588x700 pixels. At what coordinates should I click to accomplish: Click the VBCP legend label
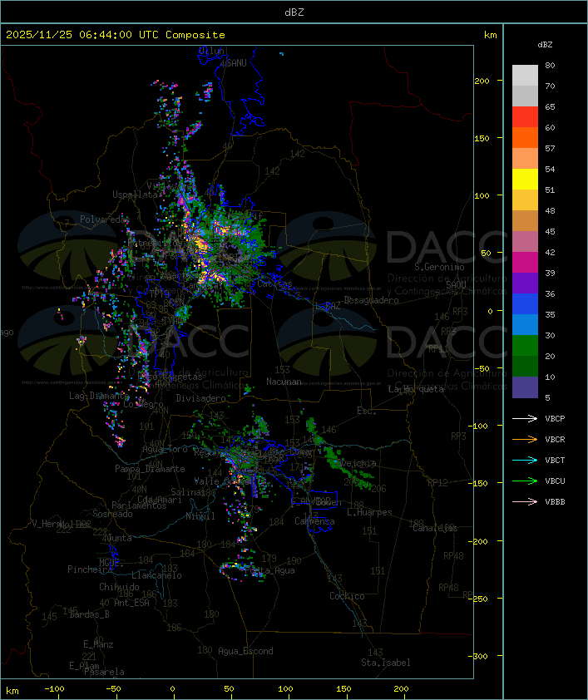(555, 418)
